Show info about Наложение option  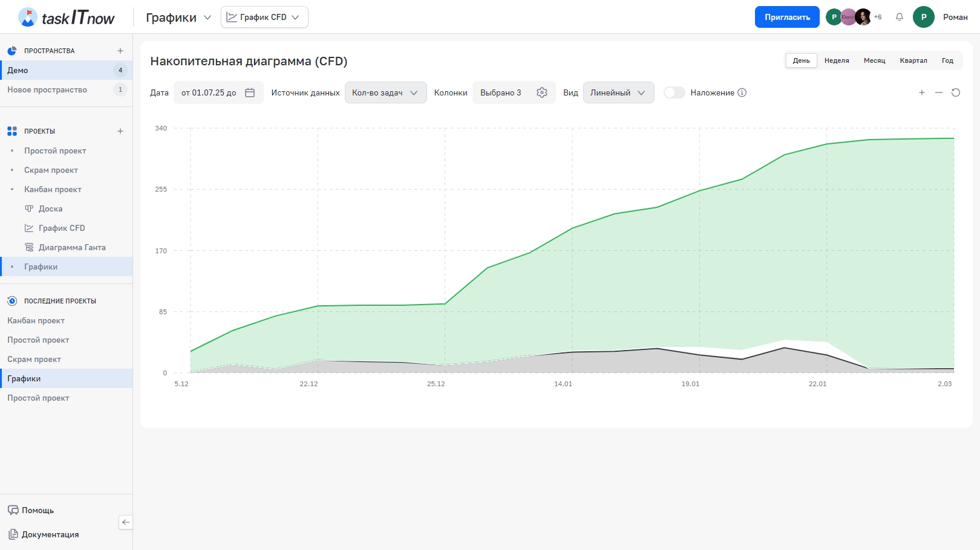742,92
